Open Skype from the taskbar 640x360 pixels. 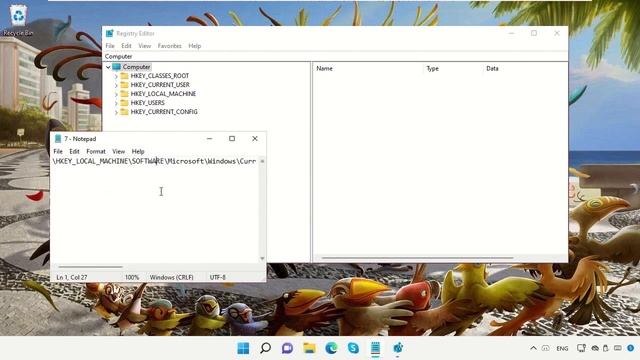click(x=353, y=348)
